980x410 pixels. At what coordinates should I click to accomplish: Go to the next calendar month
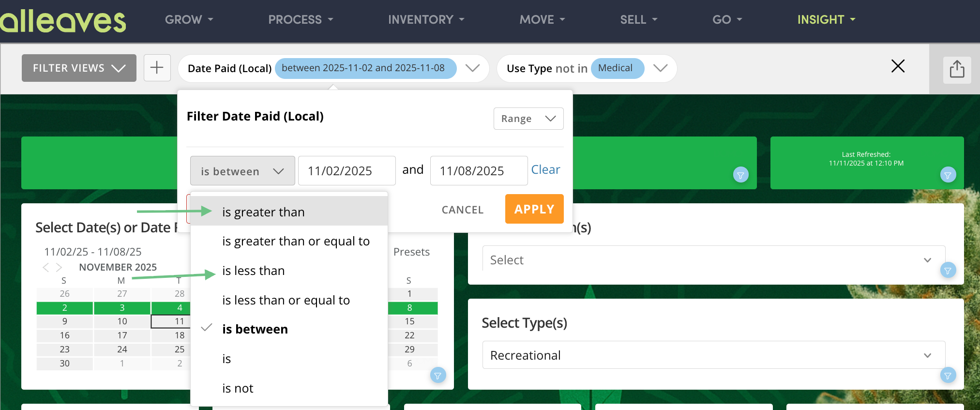tap(59, 267)
